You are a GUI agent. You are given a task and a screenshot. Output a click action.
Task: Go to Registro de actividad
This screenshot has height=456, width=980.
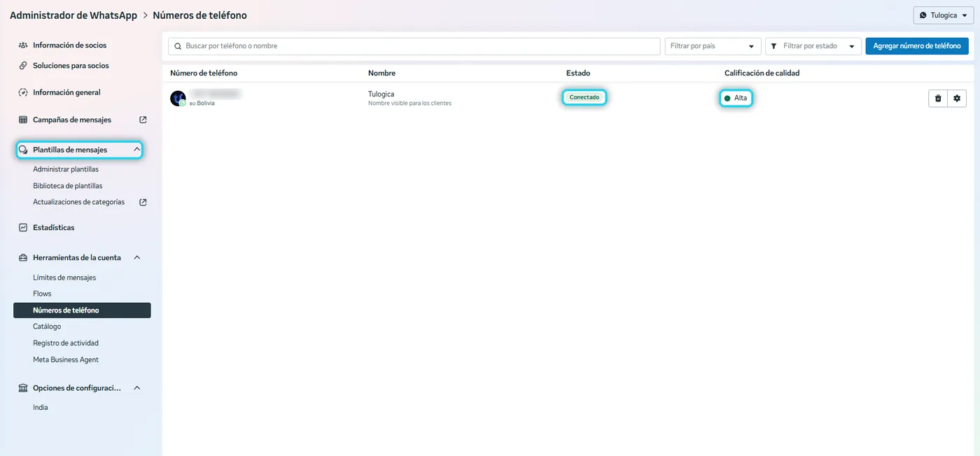coord(66,343)
